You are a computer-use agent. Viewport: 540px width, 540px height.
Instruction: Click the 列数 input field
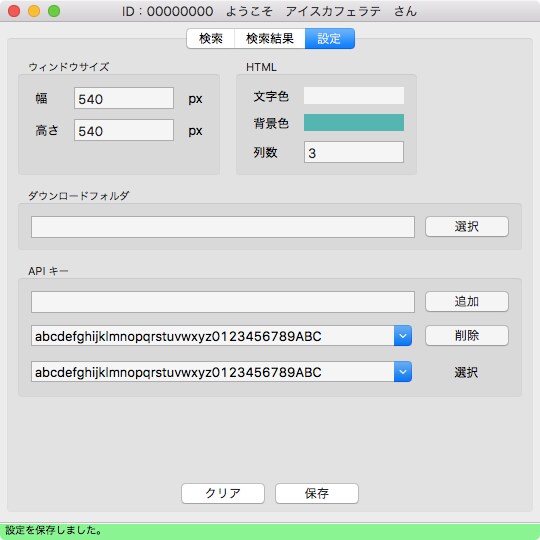pyautogui.click(x=354, y=152)
